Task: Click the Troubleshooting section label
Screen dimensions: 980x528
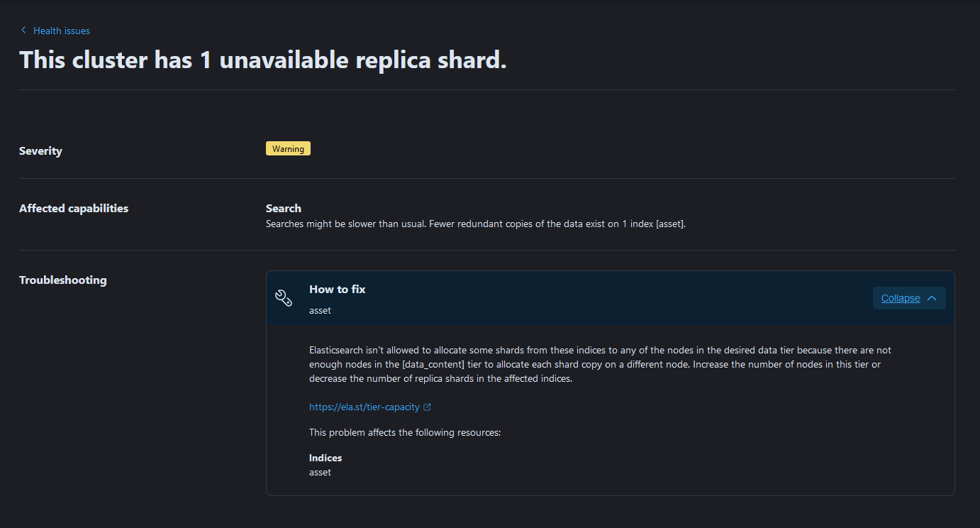Action: (63, 280)
